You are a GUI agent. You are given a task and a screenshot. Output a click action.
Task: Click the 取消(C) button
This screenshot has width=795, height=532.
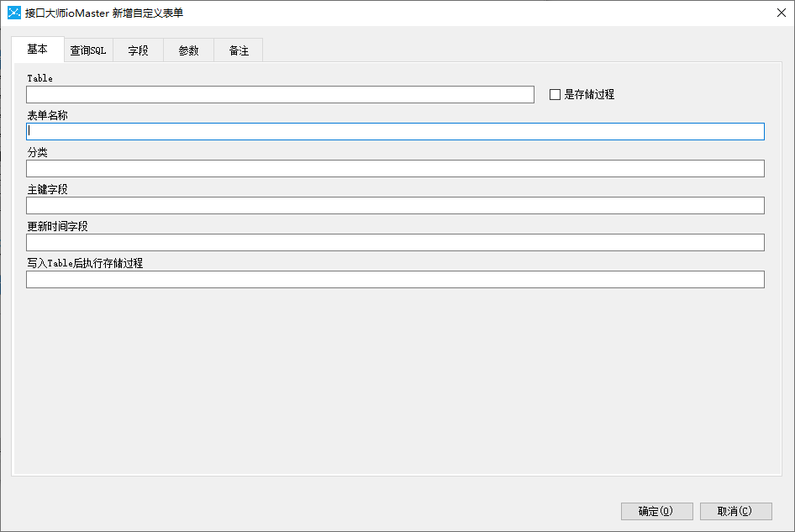pyautogui.click(x=735, y=511)
